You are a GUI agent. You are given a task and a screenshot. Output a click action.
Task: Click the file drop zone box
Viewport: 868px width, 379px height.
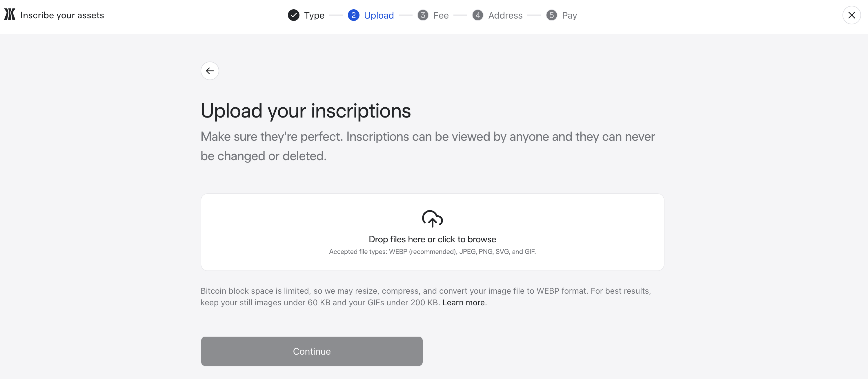click(432, 232)
